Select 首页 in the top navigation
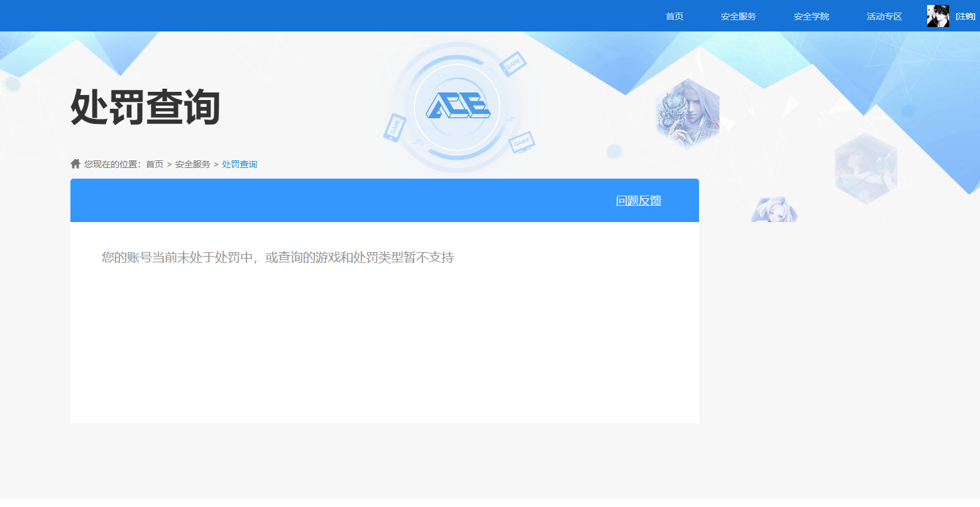Screen dimensions: 980x507 coord(673,16)
